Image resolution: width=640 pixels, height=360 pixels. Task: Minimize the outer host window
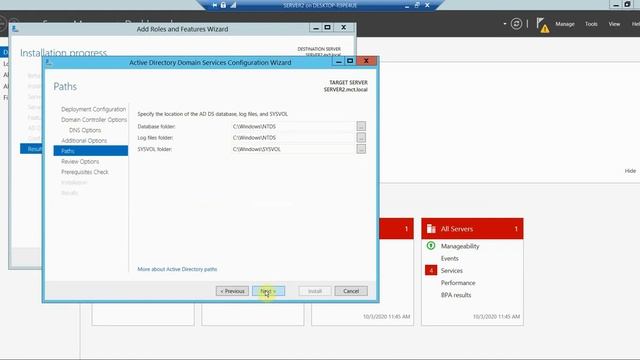[x=616, y=4]
